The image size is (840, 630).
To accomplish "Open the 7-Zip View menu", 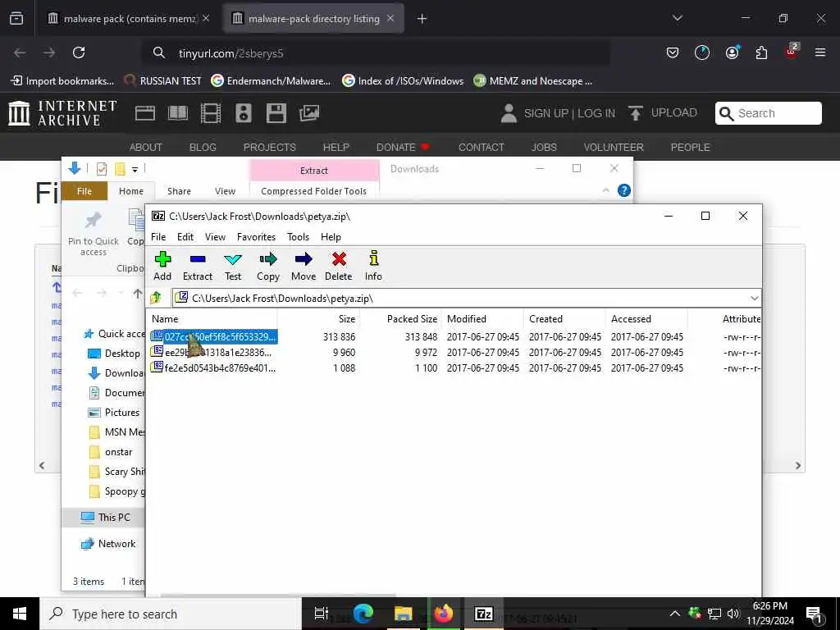I will tap(216, 237).
